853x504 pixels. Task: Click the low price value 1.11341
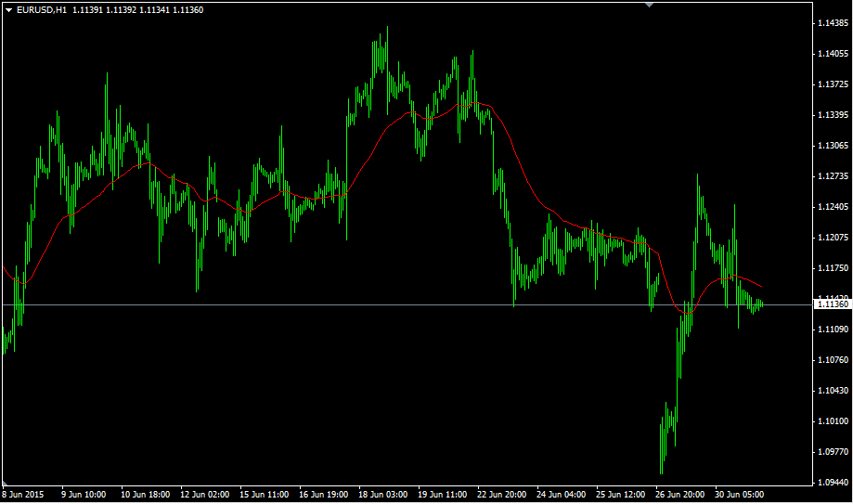154,10
